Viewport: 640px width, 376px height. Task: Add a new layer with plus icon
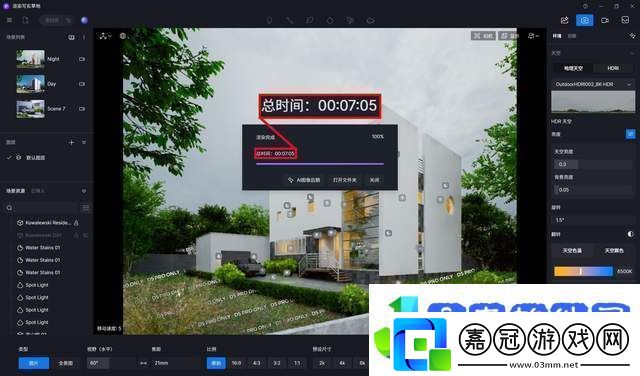[x=71, y=142]
